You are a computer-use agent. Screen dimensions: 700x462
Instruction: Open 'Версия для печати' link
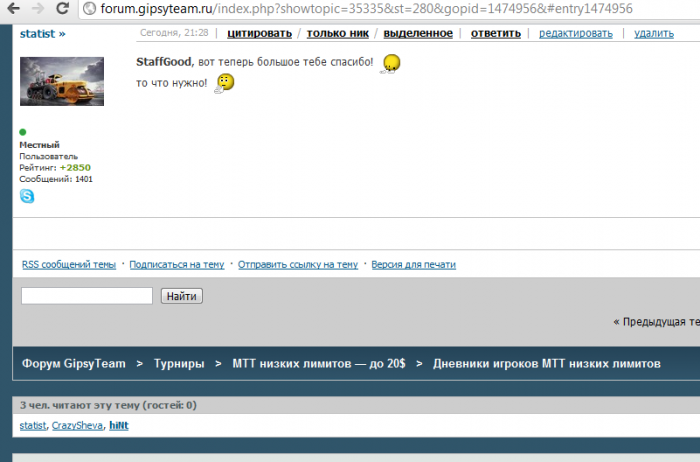pos(413,265)
